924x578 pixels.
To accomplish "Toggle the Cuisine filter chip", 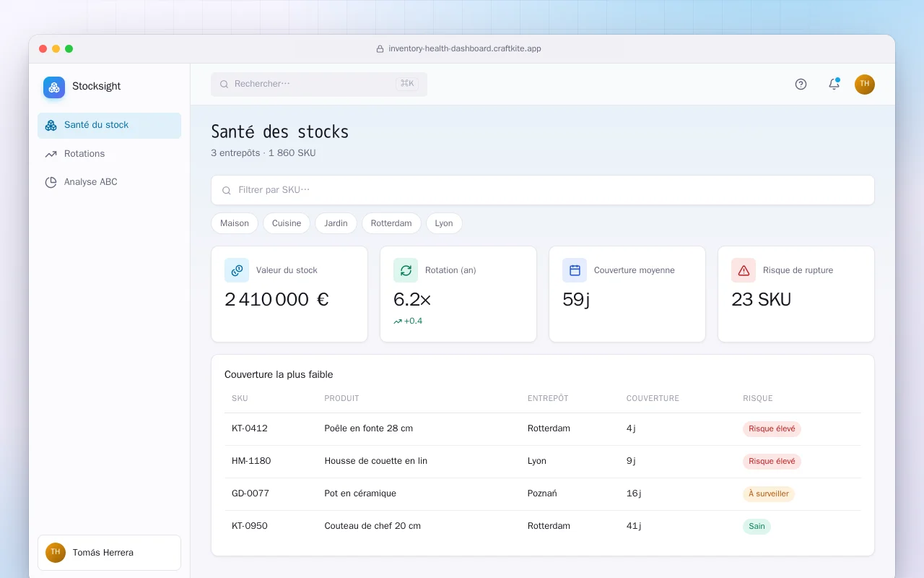I will tap(287, 223).
